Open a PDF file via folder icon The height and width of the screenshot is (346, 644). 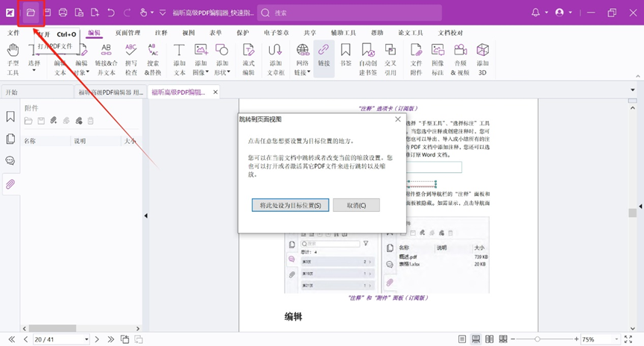pyautogui.click(x=31, y=13)
